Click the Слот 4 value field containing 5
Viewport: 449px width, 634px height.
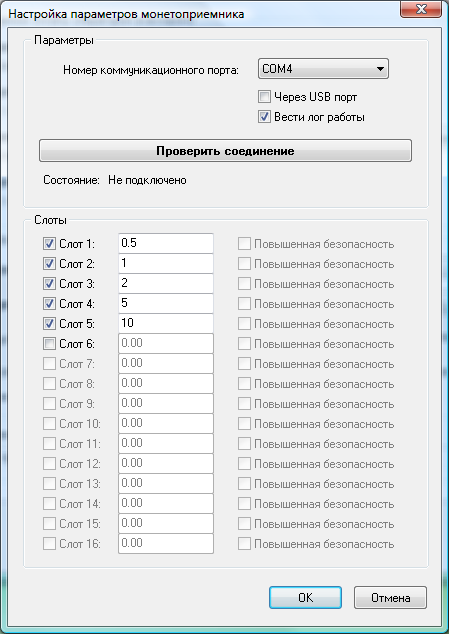pos(166,303)
